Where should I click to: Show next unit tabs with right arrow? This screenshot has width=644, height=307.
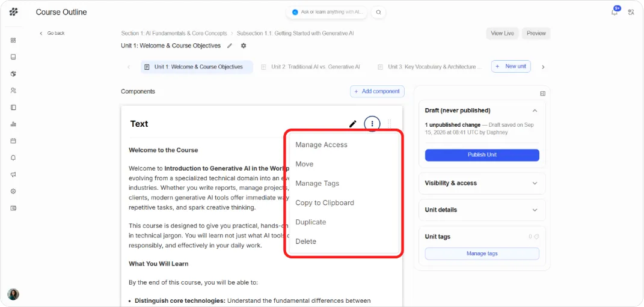(544, 67)
